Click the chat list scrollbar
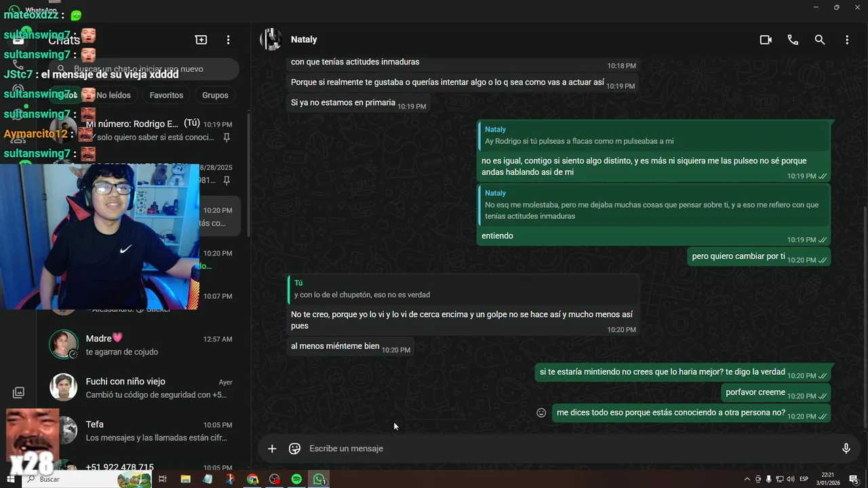868x488 pixels. pos(248,174)
